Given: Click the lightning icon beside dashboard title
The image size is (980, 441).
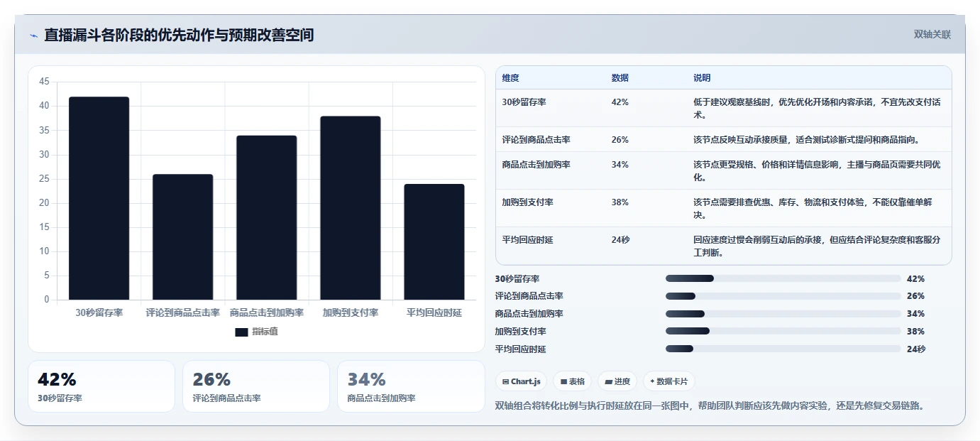Looking at the screenshot, I should [33, 36].
